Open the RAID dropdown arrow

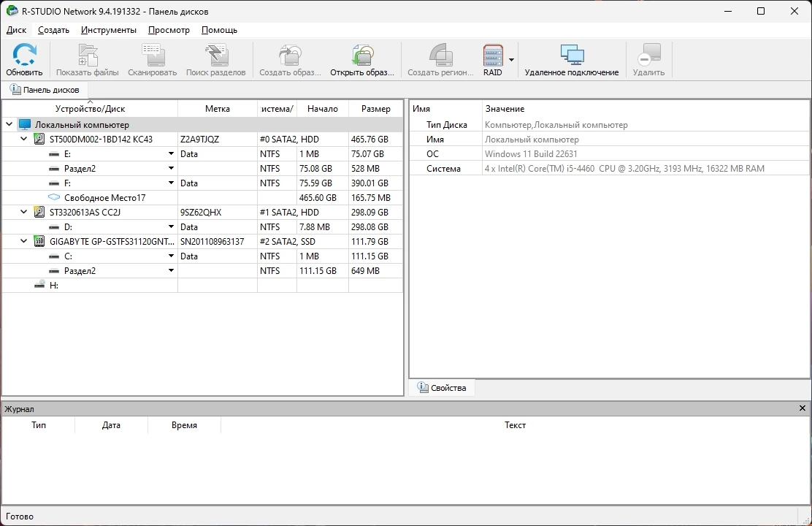click(x=512, y=60)
